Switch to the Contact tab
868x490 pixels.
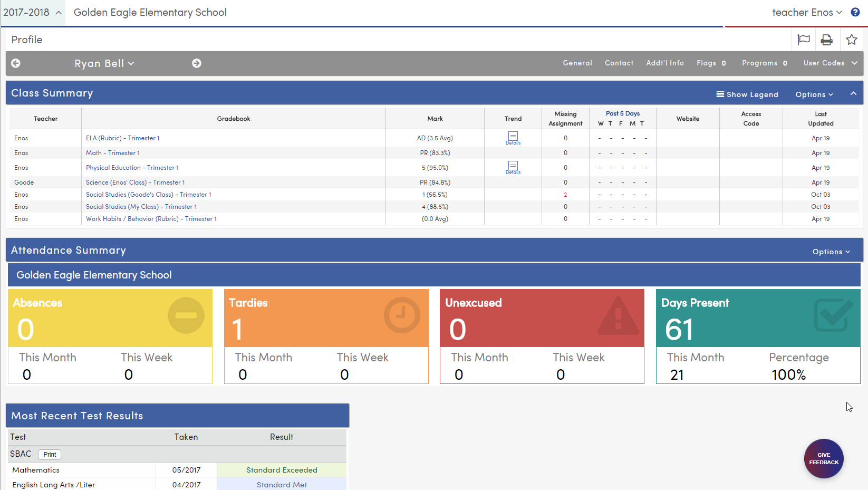point(619,63)
